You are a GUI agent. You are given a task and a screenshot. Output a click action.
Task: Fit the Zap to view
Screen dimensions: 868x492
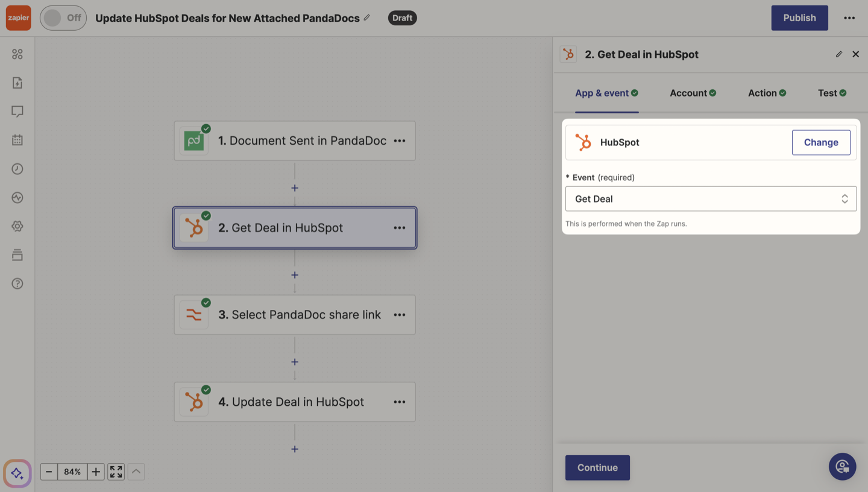coord(116,472)
